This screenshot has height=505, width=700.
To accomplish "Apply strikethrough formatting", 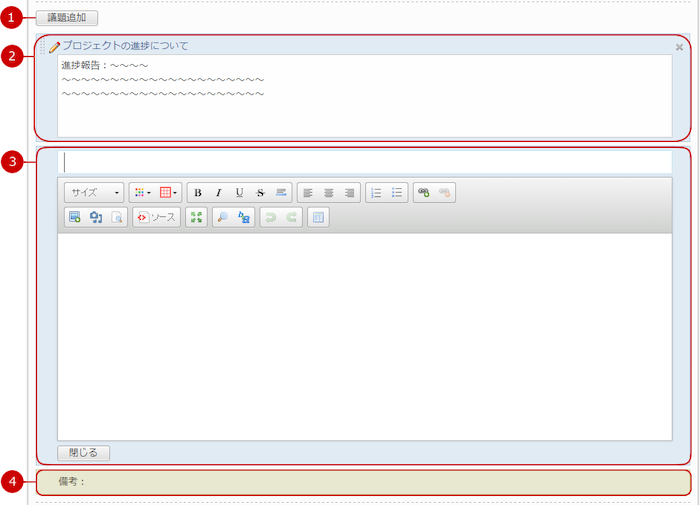I will (260, 192).
